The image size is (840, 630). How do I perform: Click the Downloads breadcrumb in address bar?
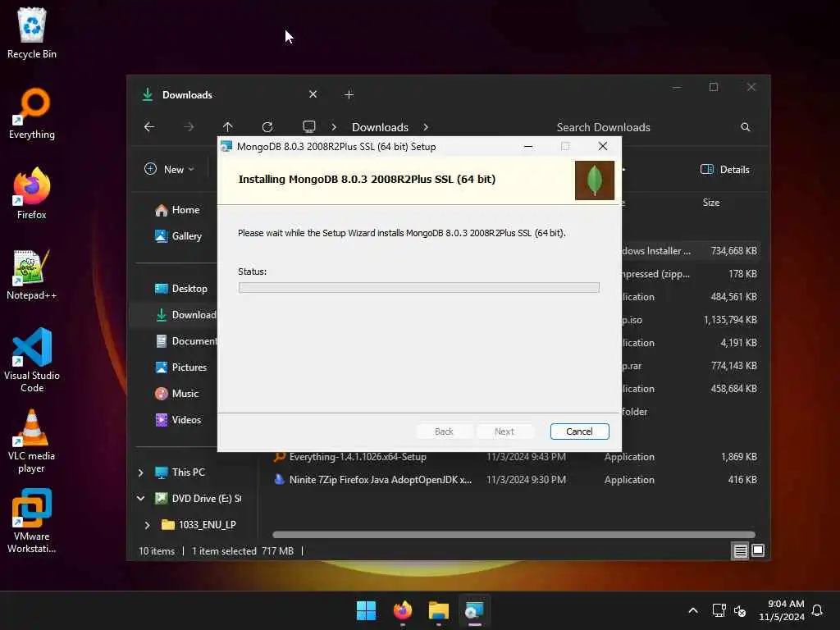380,127
